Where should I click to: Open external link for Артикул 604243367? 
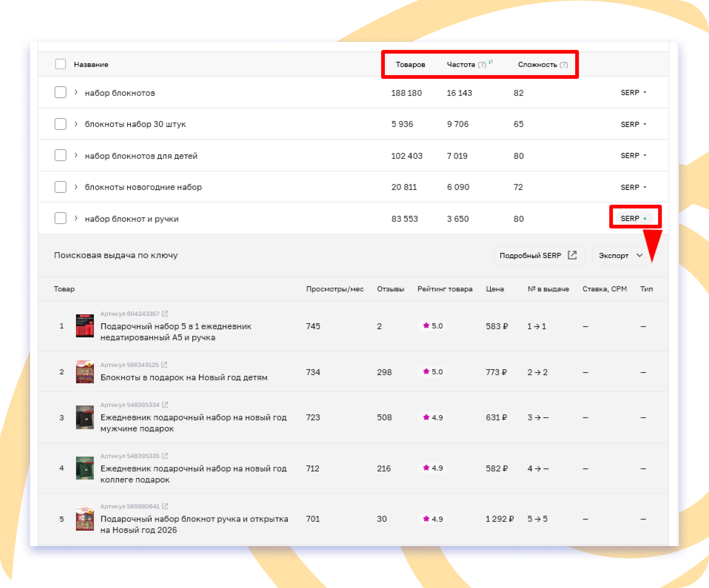pyautogui.click(x=165, y=314)
